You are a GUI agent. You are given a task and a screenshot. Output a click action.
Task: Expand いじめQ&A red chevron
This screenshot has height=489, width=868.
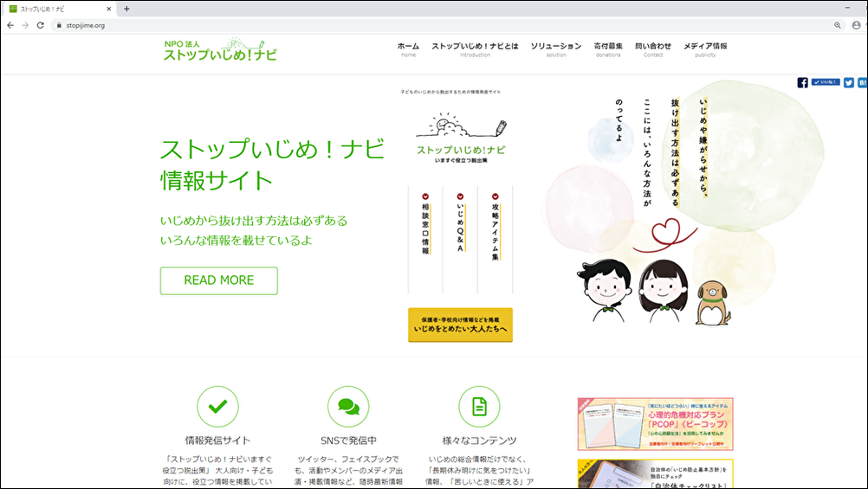click(x=460, y=196)
